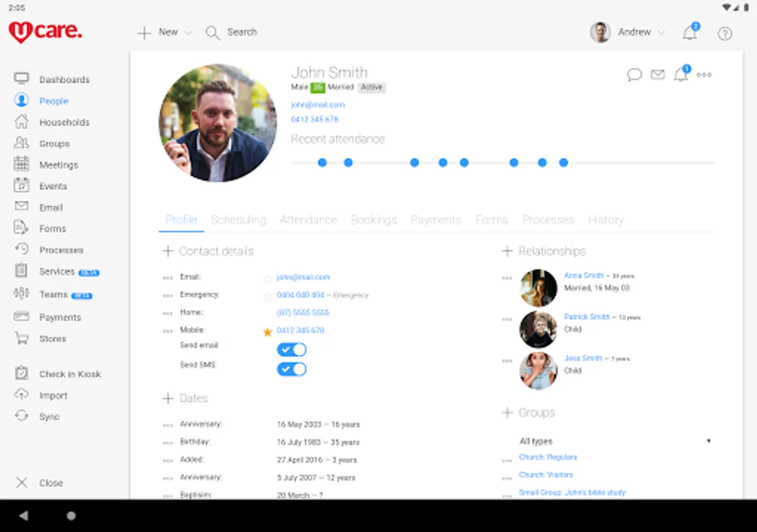
Task: Open the Church: Regulars group link
Action: [x=548, y=457]
